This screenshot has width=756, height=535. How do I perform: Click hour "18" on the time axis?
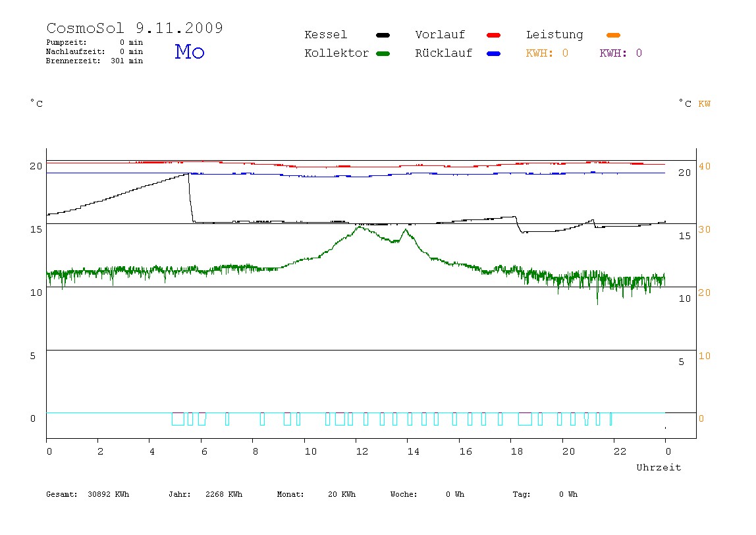(517, 451)
